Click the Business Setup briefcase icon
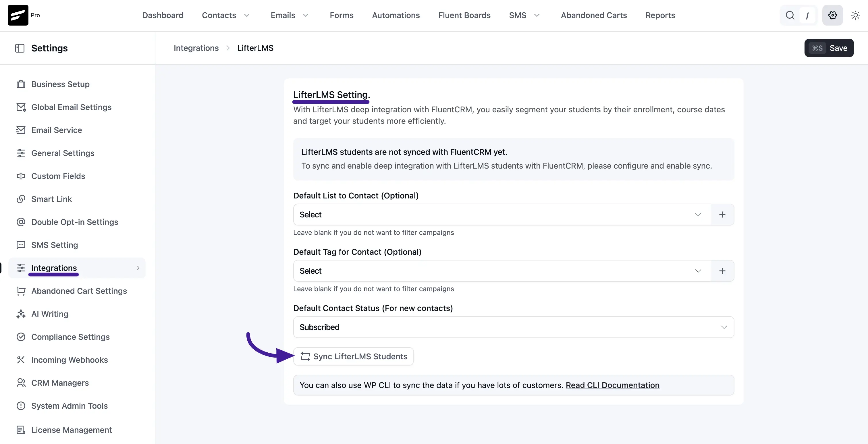The width and height of the screenshot is (868, 444). pyautogui.click(x=21, y=84)
